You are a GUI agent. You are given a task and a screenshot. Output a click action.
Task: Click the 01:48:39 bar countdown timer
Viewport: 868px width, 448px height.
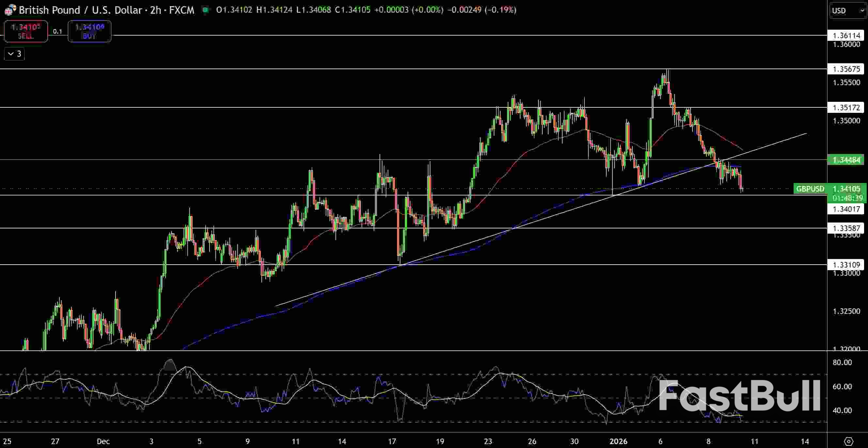point(847,198)
